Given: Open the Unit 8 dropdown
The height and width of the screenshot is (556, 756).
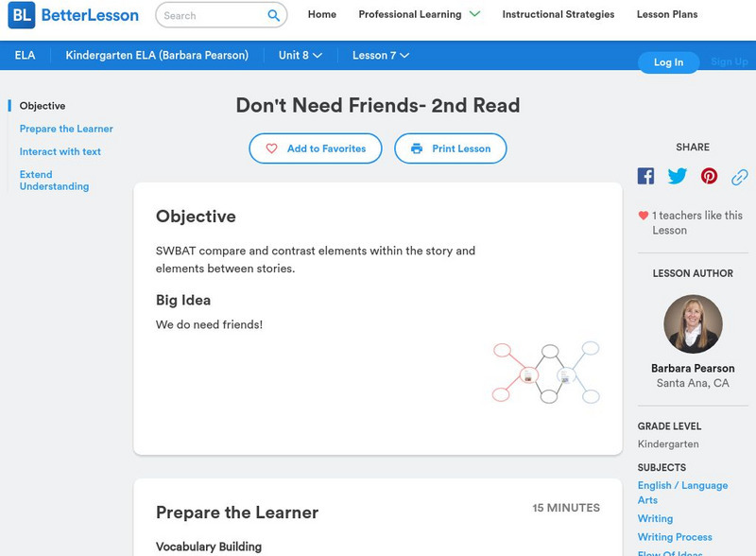Looking at the screenshot, I should click(x=301, y=56).
